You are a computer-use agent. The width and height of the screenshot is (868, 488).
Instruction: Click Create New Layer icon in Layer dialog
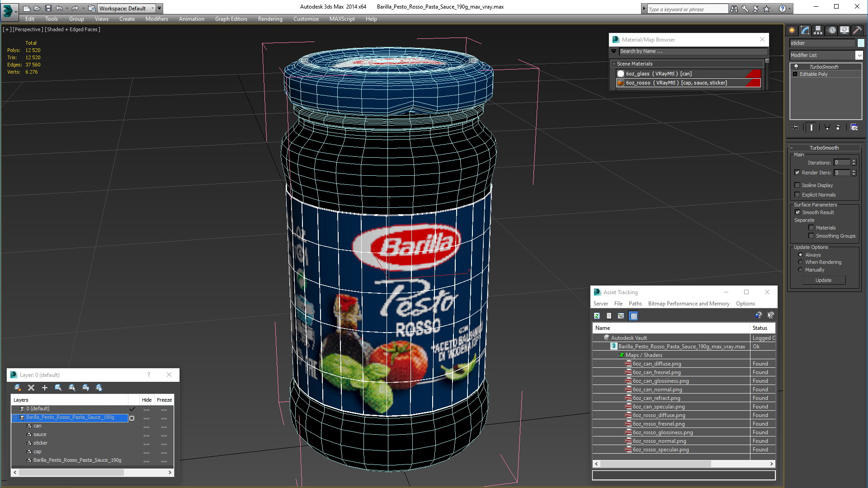(x=18, y=388)
